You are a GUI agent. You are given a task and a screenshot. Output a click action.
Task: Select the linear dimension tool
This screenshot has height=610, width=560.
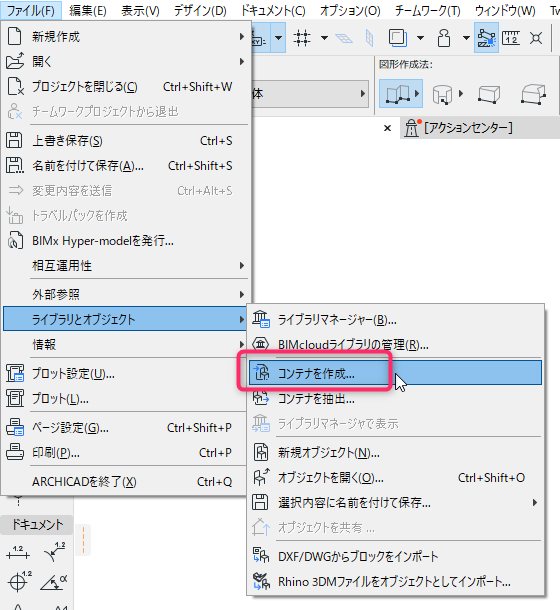point(18,552)
